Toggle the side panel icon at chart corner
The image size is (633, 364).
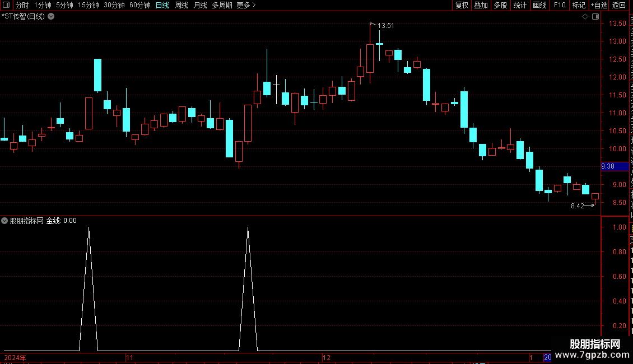coord(595,17)
